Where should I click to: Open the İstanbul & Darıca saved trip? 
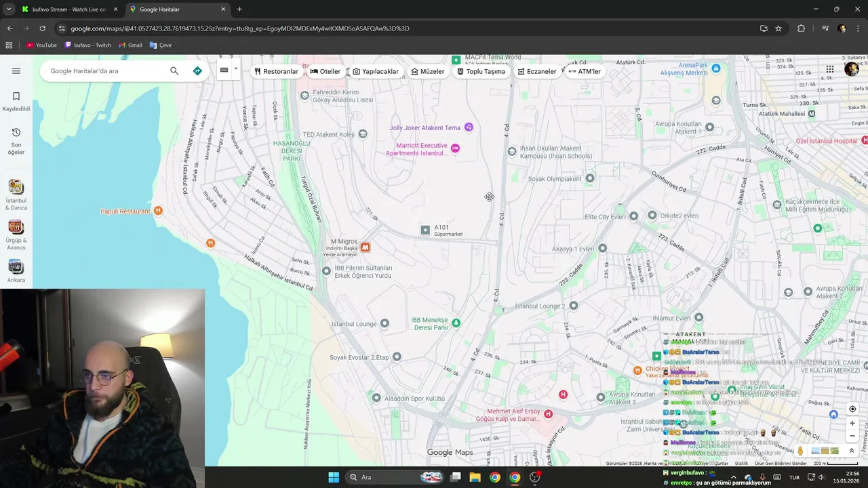pyautogui.click(x=16, y=195)
